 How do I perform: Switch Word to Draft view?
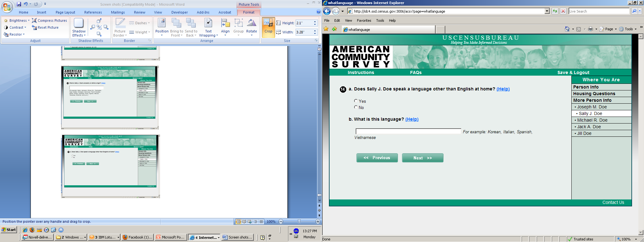(261, 222)
